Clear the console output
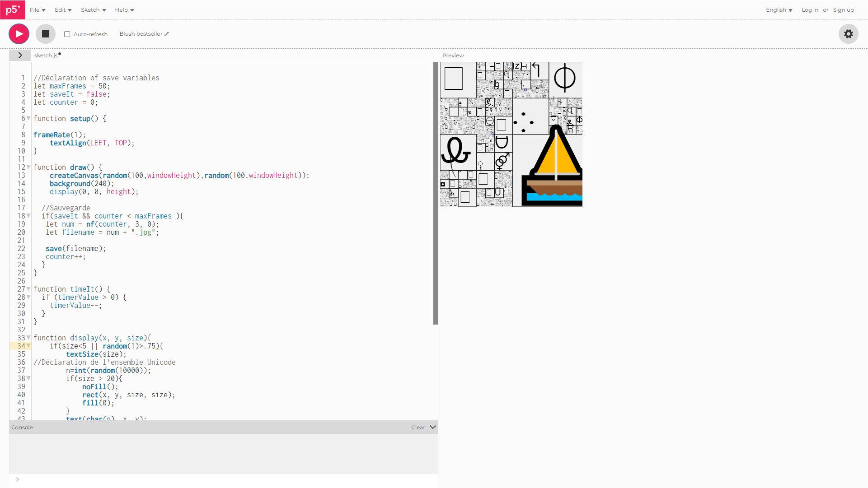The image size is (868, 488). [x=418, y=428]
